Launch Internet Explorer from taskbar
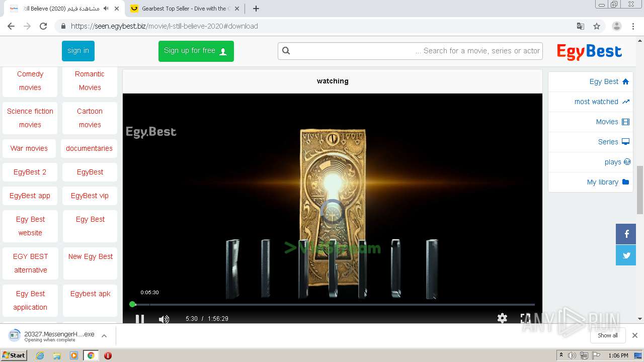The height and width of the screenshot is (362, 644). coord(40,355)
